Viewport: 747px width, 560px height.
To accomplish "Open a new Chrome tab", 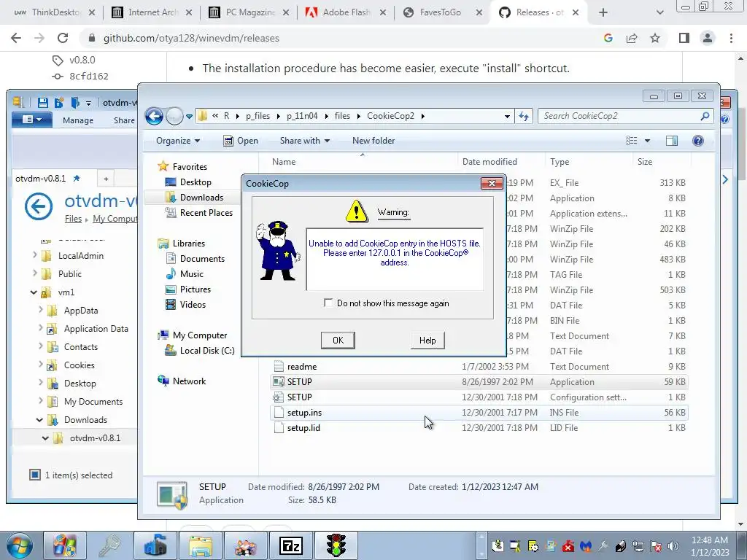I will point(603,12).
